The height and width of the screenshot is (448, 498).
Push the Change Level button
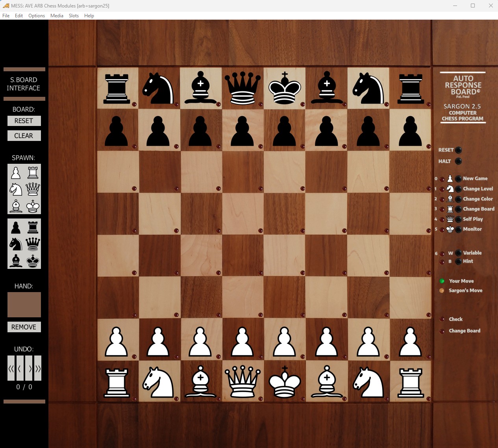(458, 189)
